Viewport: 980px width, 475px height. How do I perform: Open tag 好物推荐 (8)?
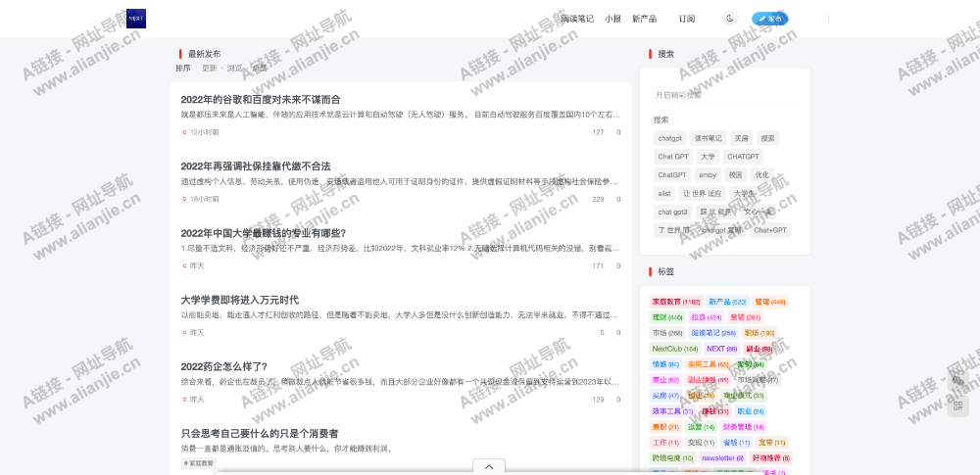pyautogui.click(x=770, y=458)
